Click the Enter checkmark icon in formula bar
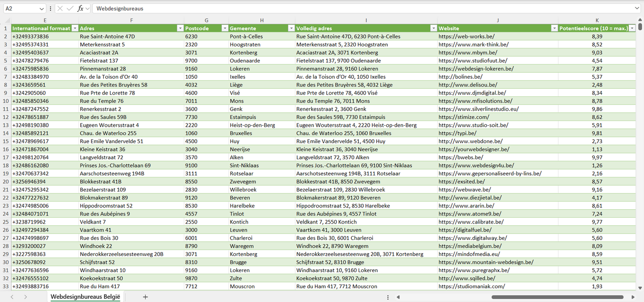644x302 pixels. click(70, 8)
